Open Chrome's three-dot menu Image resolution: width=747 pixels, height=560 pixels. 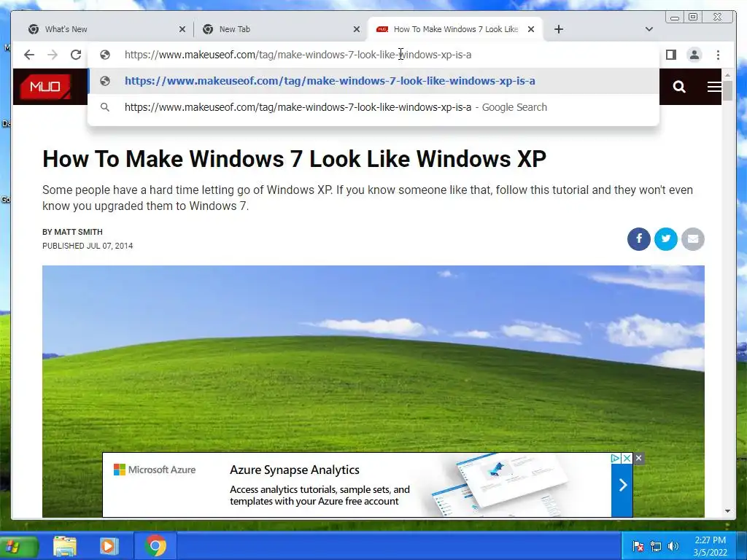pyautogui.click(x=718, y=55)
